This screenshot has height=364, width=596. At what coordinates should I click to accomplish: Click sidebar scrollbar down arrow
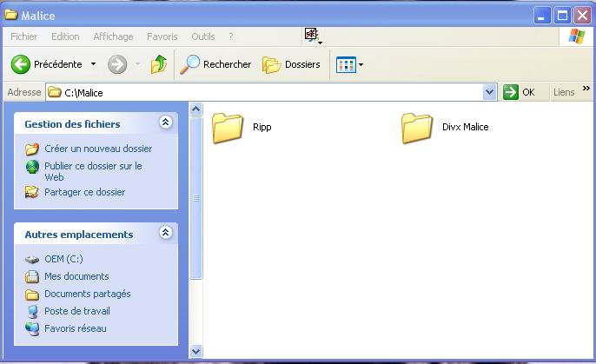pyautogui.click(x=195, y=352)
